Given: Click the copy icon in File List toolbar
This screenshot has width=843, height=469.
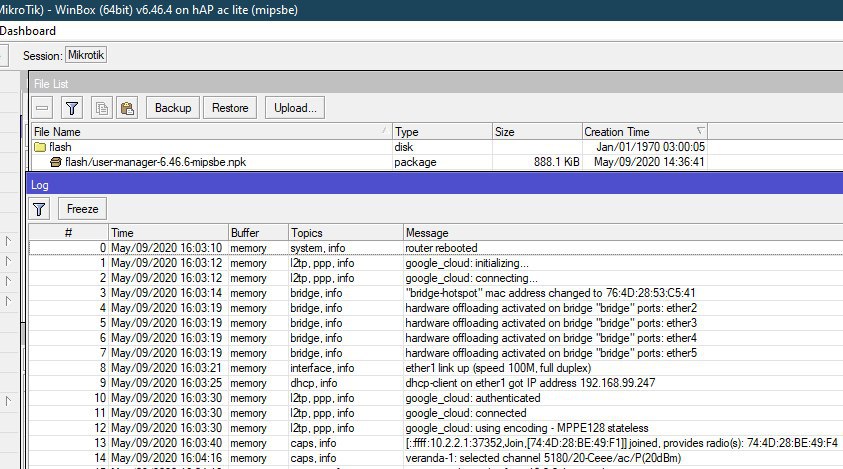Looking at the screenshot, I should [x=102, y=108].
